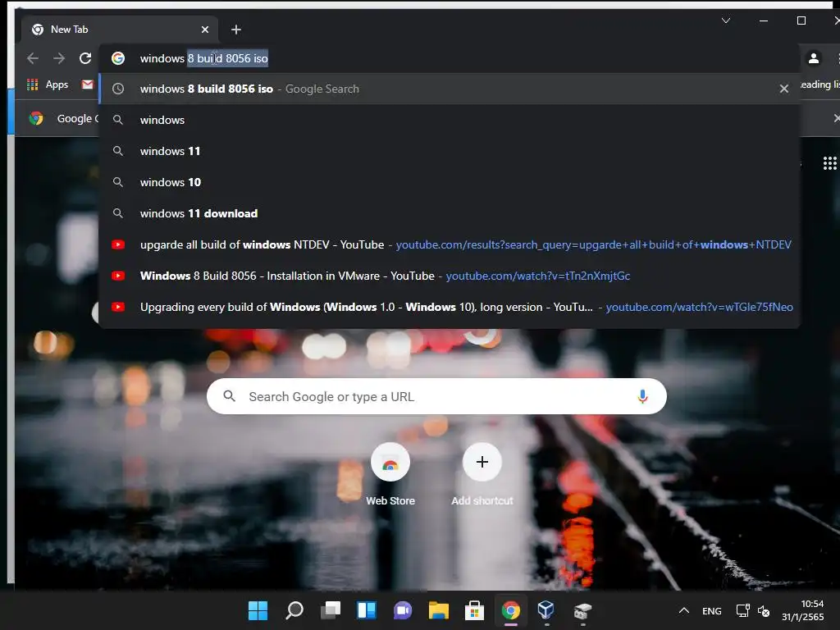Image resolution: width=840 pixels, height=630 pixels.
Task: Open taskbar Search icon
Action: tap(294, 610)
